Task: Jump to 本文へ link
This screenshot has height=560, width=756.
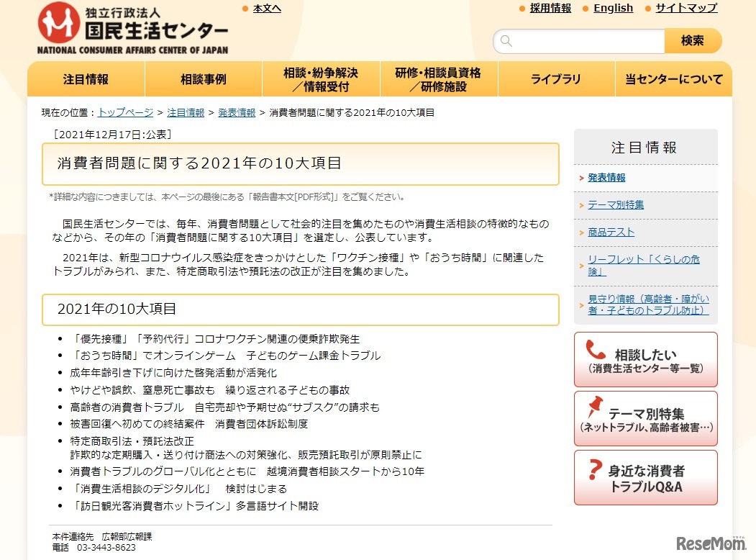Action: pyautogui.click(x=267, y=8)
